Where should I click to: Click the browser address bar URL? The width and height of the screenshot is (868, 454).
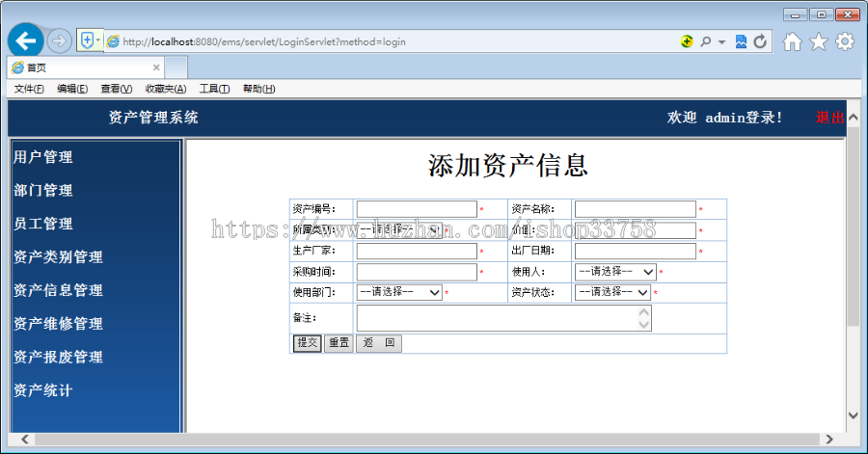(x=264, y=42)
